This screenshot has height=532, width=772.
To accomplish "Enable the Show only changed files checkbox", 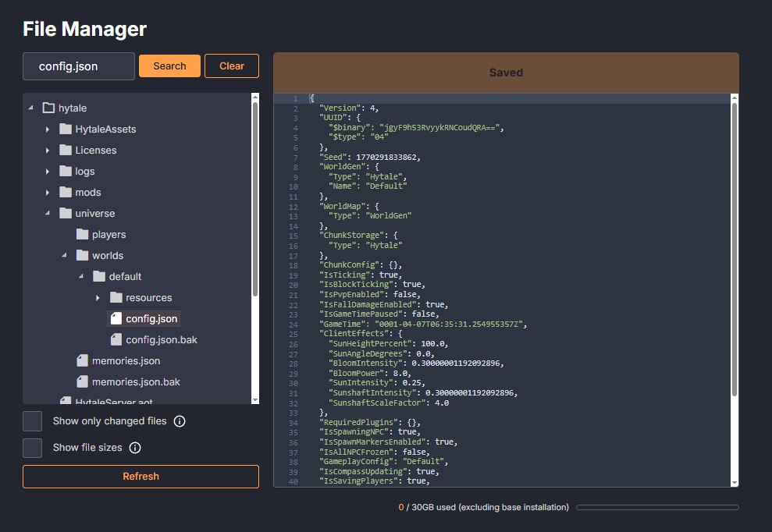I will (x=32, y=420).
